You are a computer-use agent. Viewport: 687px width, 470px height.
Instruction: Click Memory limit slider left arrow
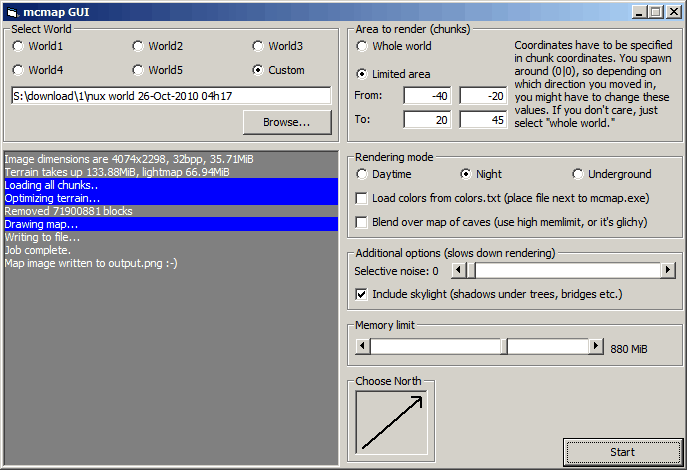[362, 346]
